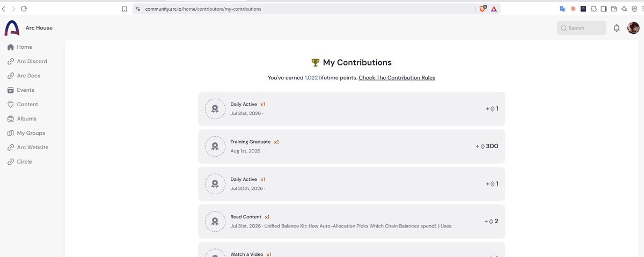Viewport: 644px width, 257px height.
Task: Click the Content map-pin icon
Action: coord(11,104)
